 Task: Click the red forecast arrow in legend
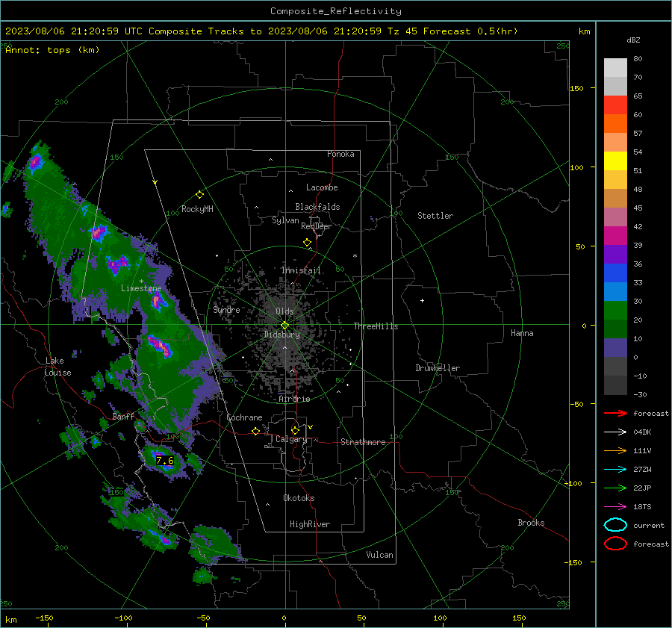click(615, 413)
